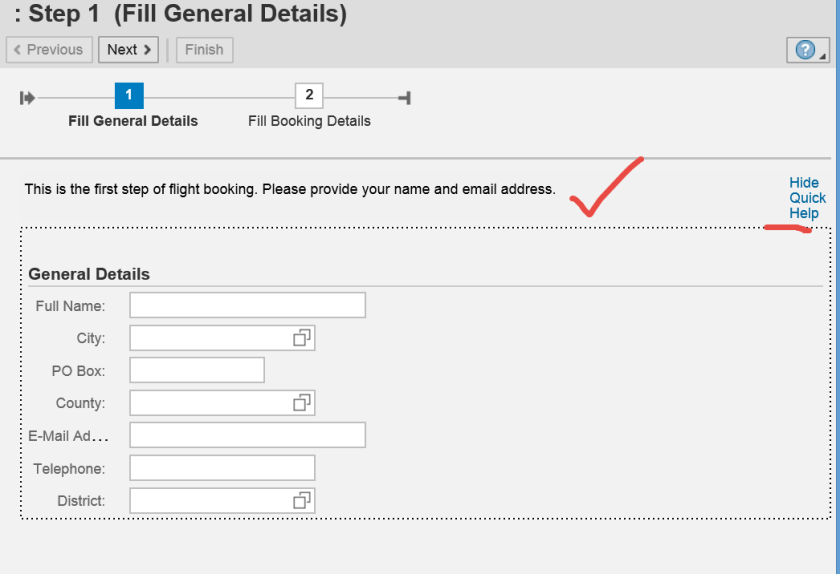
Task: Select Fill General Details step label
Action: pos(133,121)
